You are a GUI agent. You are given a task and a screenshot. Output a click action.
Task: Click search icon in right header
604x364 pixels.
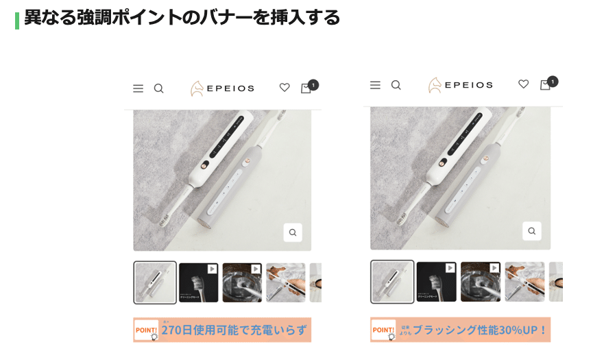coord(396,85)
